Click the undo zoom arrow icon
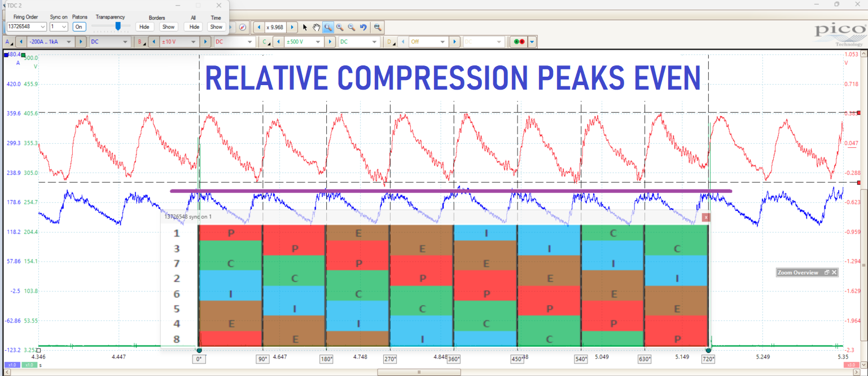868x376 pixels. click(364, 26)
